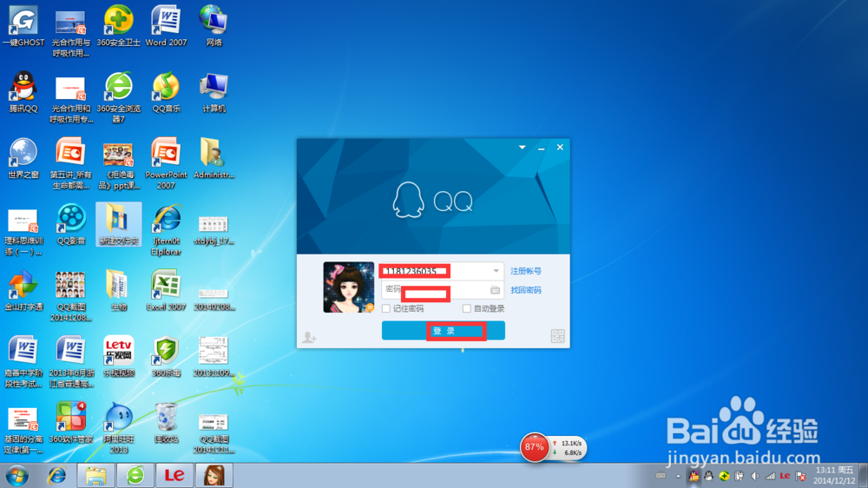Select the 一键GHOST desktop icon
Viewport: 868px width, 488px height.
pos(23,26)
